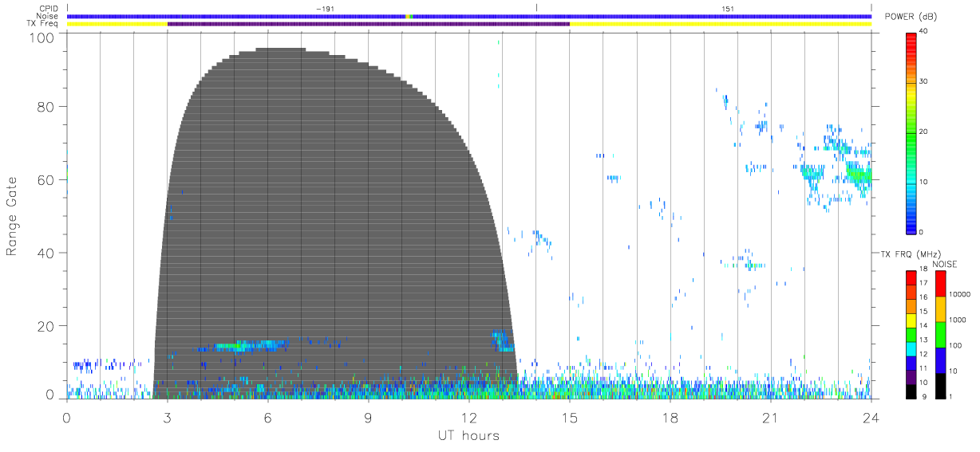The height and width of the screenshot is (452, 980).
Task: Click the "CPID" label above the plot
Action: 49,9
